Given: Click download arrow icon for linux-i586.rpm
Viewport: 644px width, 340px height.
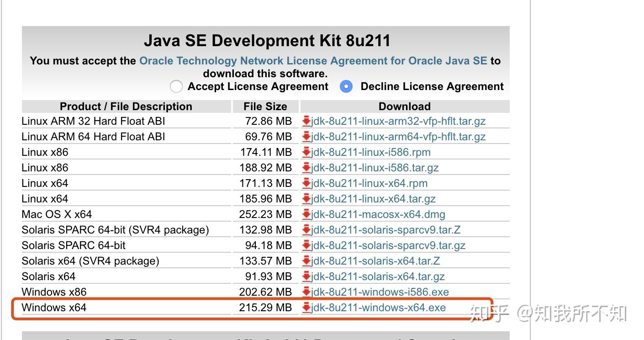Looking at the screenshot, I should pyautogui.click(x=306, y=152).
